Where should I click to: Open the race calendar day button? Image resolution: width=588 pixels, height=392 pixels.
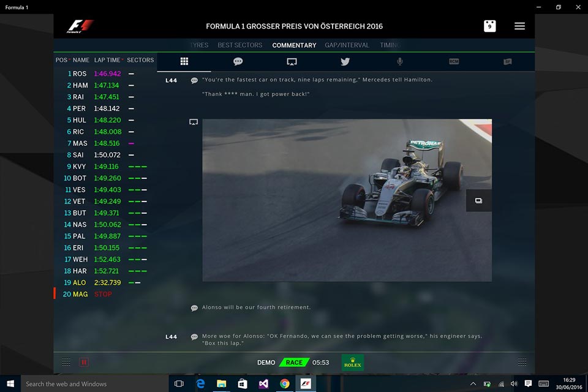click(489, 26)
